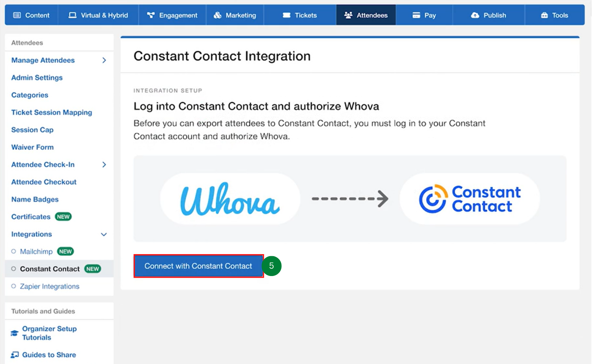The width and height of the screenshot is (592, 364).
Task: Click the Organizer Setup Tutorials graduation cap icon
Action: pos(14,333)
